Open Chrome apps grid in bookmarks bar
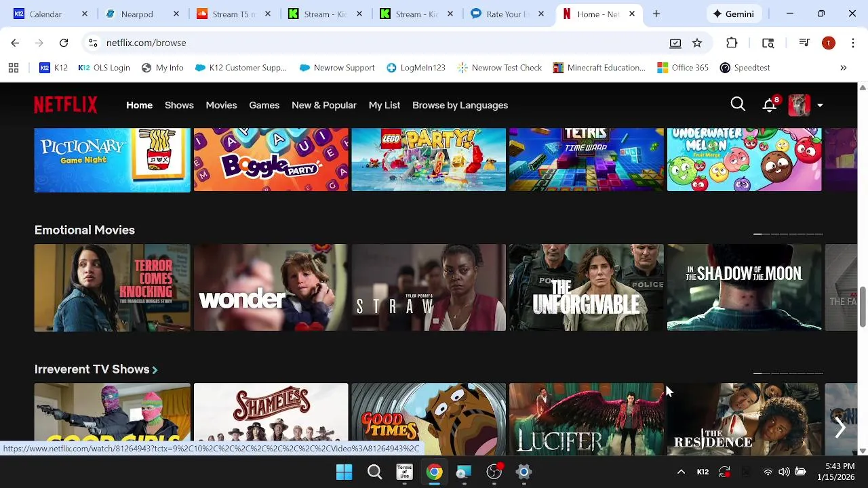The width and height of the screenshot is (868, 488). click(14, 68)
